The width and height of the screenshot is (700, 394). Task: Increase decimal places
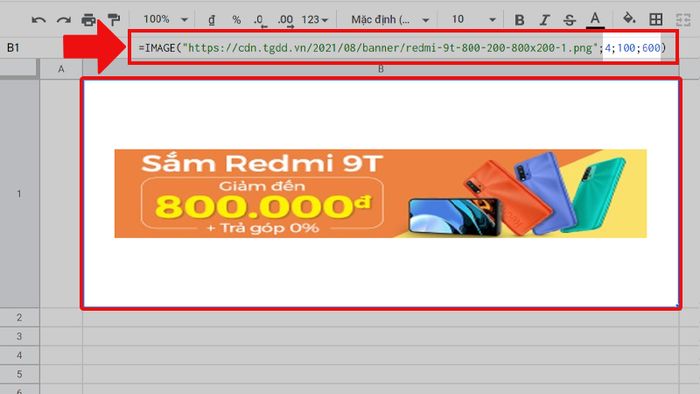click(285, 21)
